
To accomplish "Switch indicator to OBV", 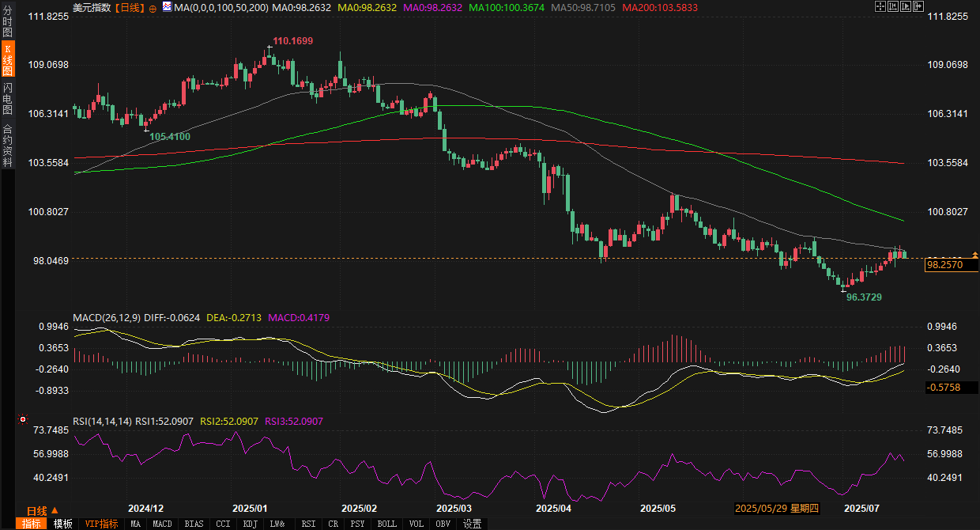I will pyautogui.click(x=443, y=524).
